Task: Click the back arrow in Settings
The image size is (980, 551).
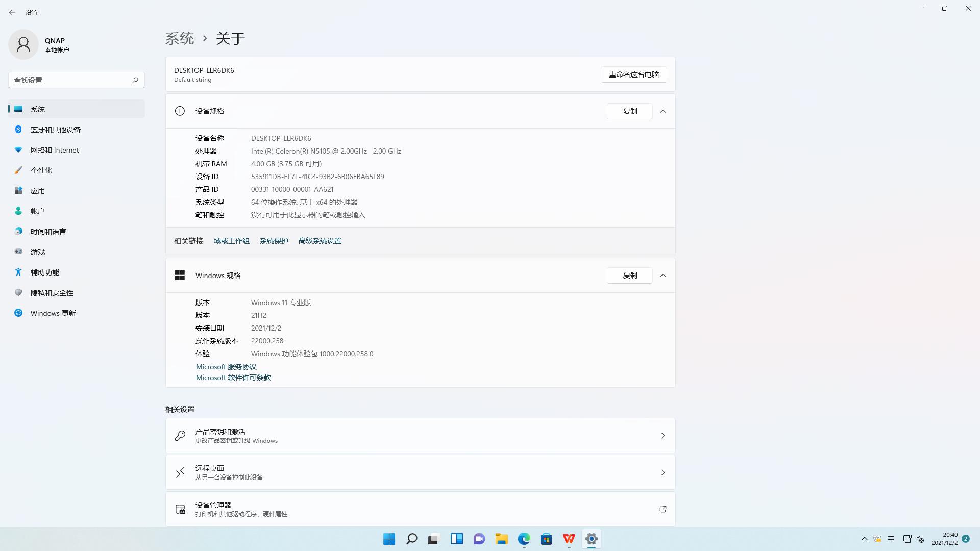Action: [x=12, y=12]
